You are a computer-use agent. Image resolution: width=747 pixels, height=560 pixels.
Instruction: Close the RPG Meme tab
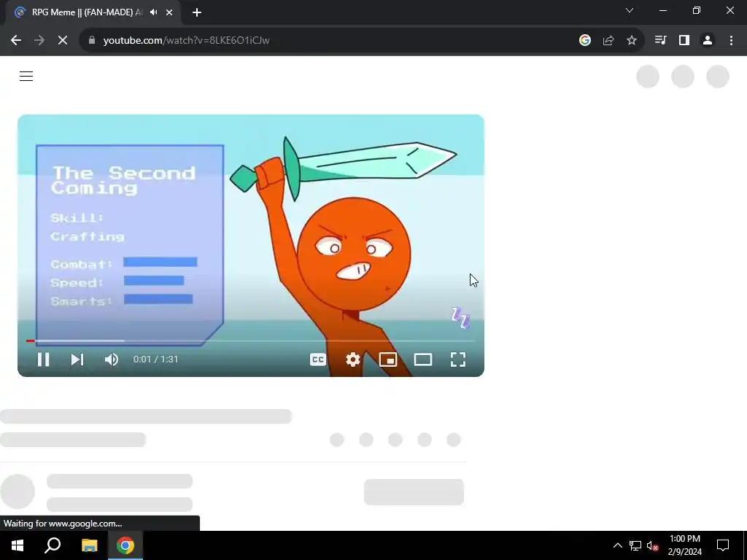pyautogui.click(x=169, y=12)
